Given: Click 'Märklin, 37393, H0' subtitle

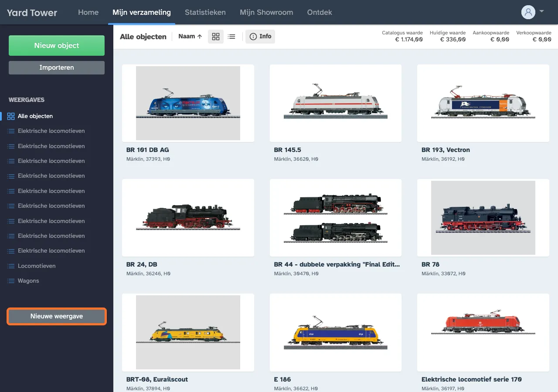Looking at the screenshot, I should pyautogui.click(x=148, y=159).
